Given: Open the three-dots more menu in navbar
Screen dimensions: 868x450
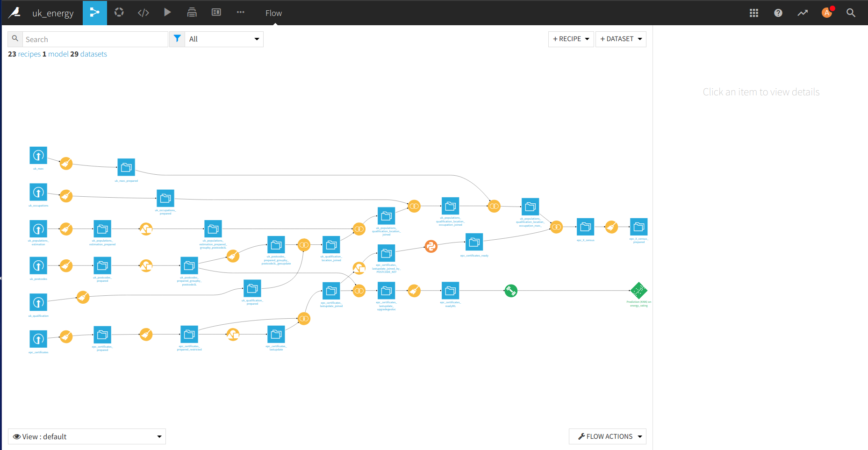Looking at the screenshot, I should [x=240, y=13].
